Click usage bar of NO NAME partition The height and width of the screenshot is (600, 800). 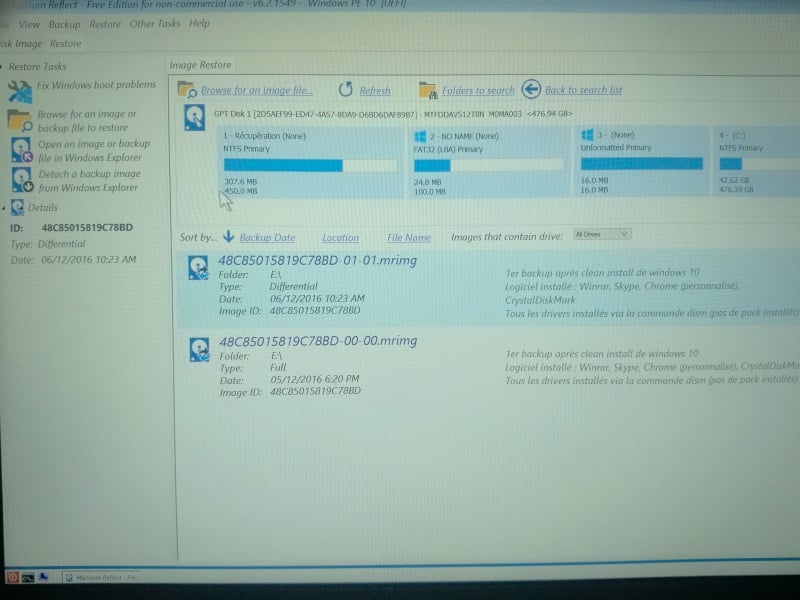488,165
